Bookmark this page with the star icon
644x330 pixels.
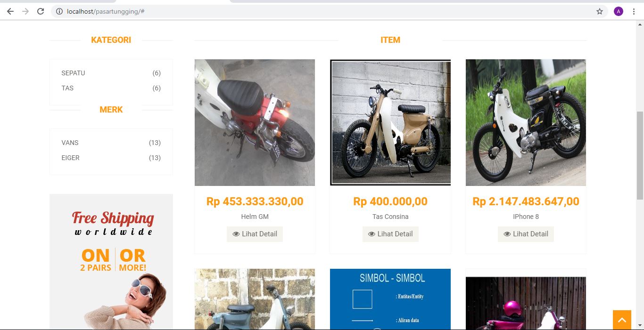pyautogui.click(x=600, y=11)
